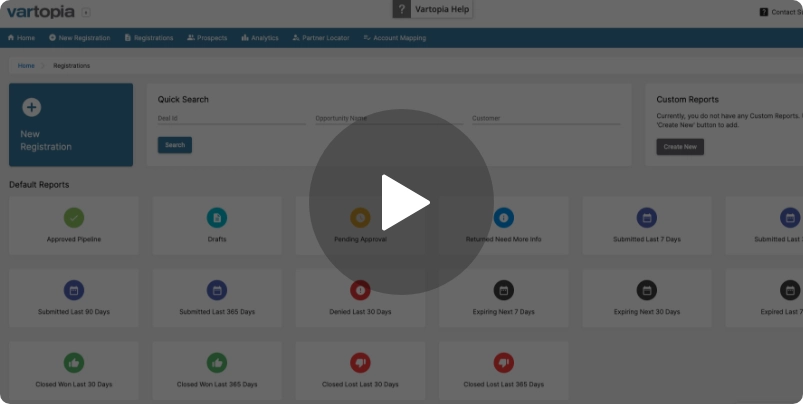This screenshot has width=803, height=404.
Task: Click Closed Lost Last 30 Days label
Action: tap(361, 385)
